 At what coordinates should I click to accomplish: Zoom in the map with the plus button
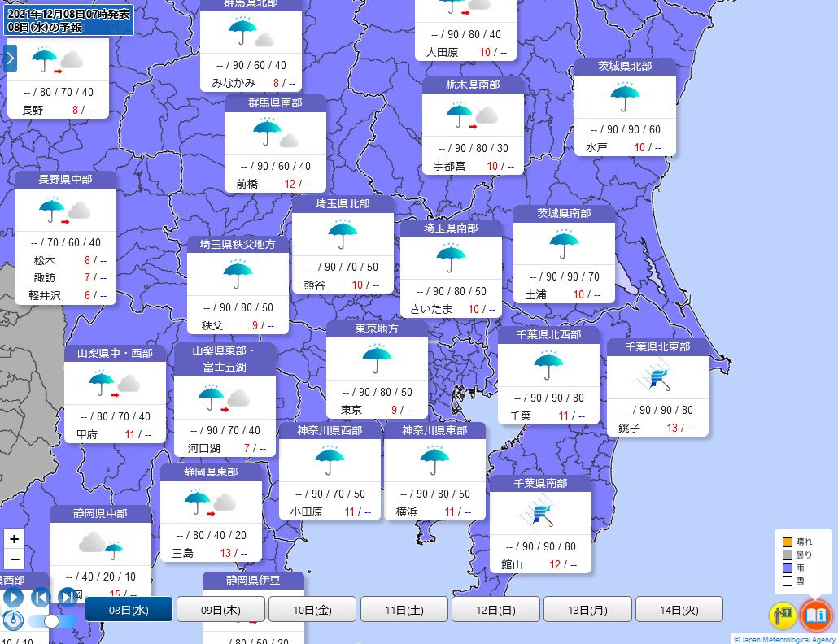coord(15,539)
